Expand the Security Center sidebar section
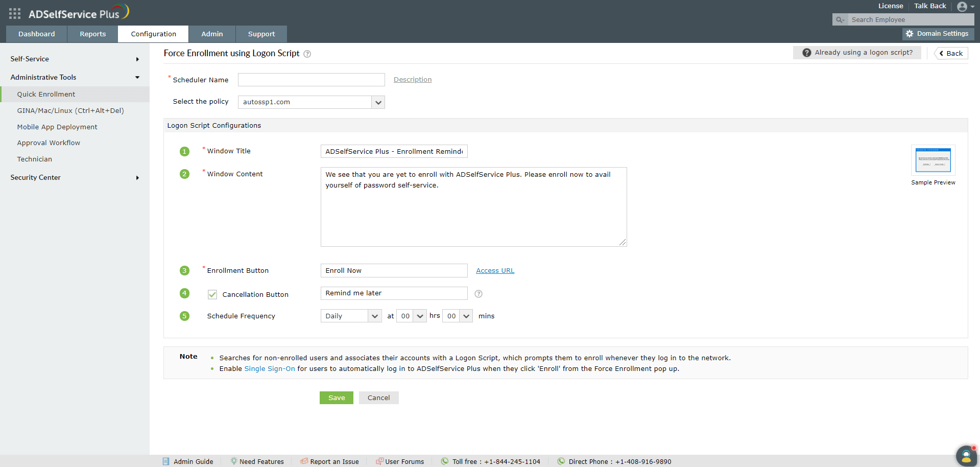Image resolution: width=980 pixels, height=467 pixels. point(75,178)
